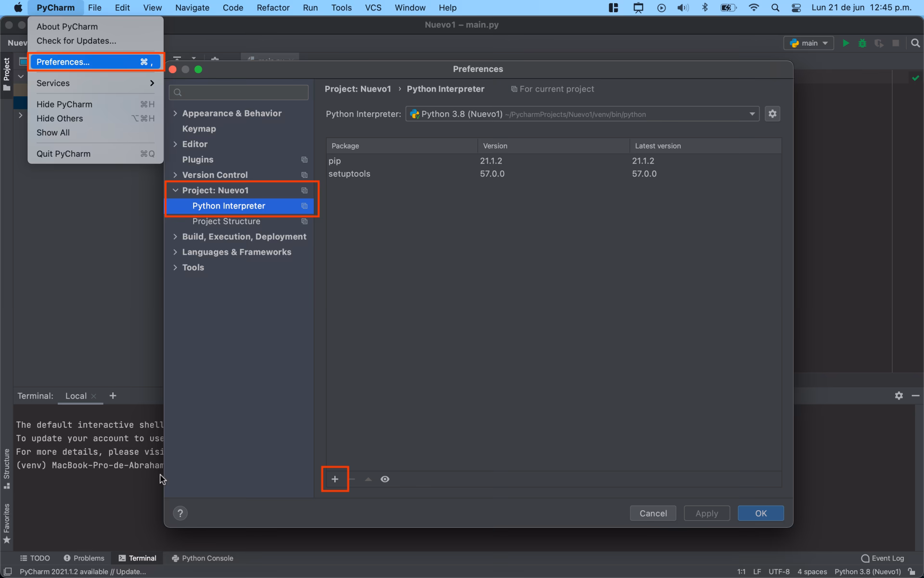
Task: Click the install package plus button
Action: click(335, 479)
